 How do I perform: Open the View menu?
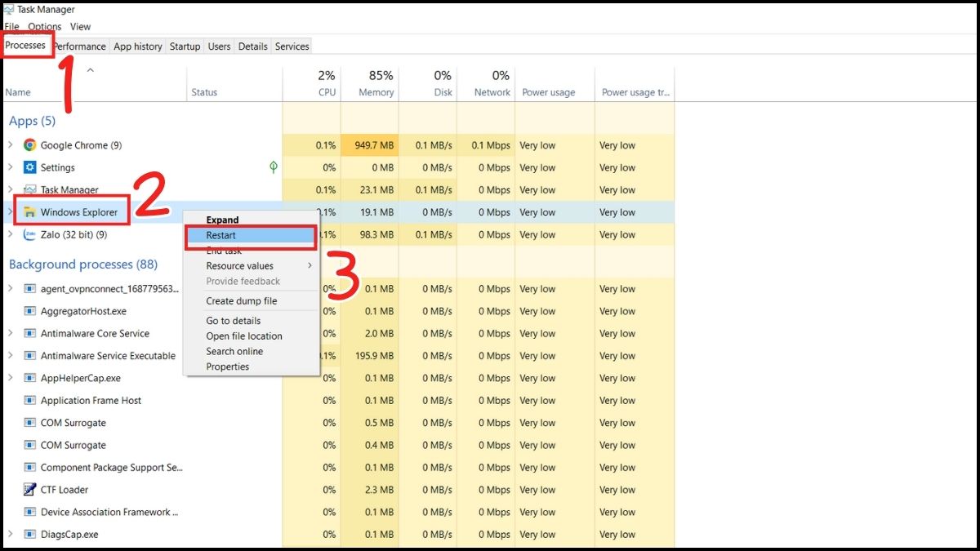80,26
